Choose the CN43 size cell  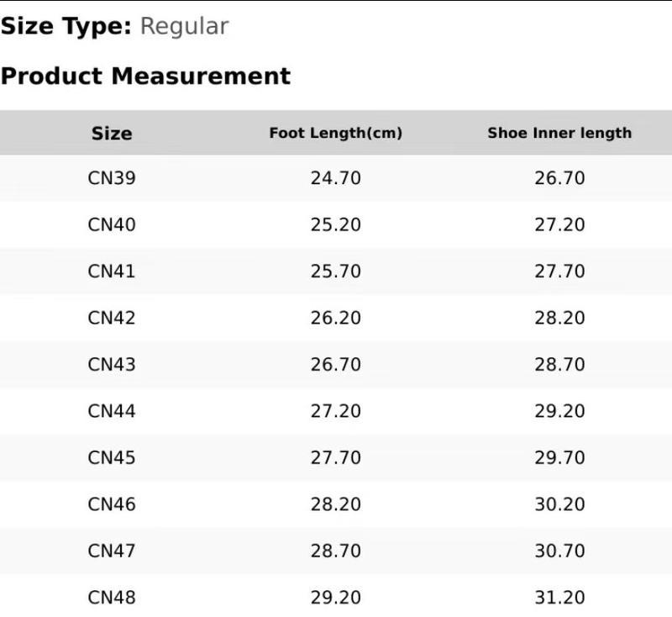click(112, 365)
